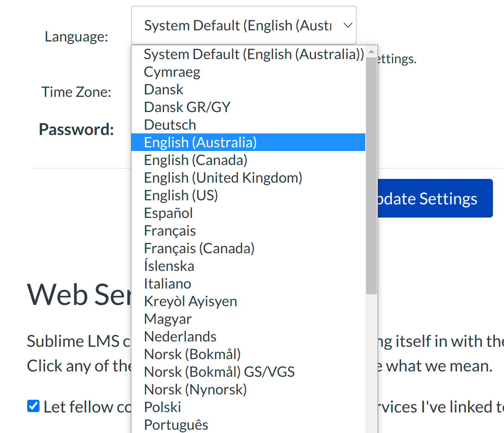Image resolution: width=504 pixels, height=433 pixels.
Task: Choose Italiano from dropdown list
Action: (x=167, y=284)
